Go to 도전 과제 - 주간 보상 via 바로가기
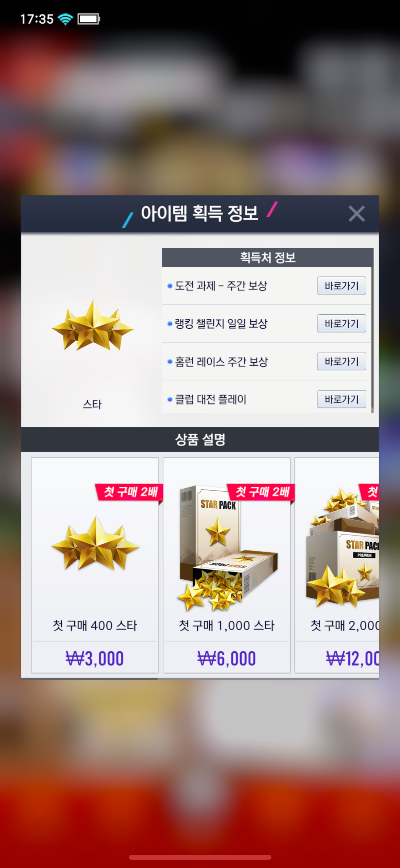Viewport: 400px width, 868px height. (341, 285)
